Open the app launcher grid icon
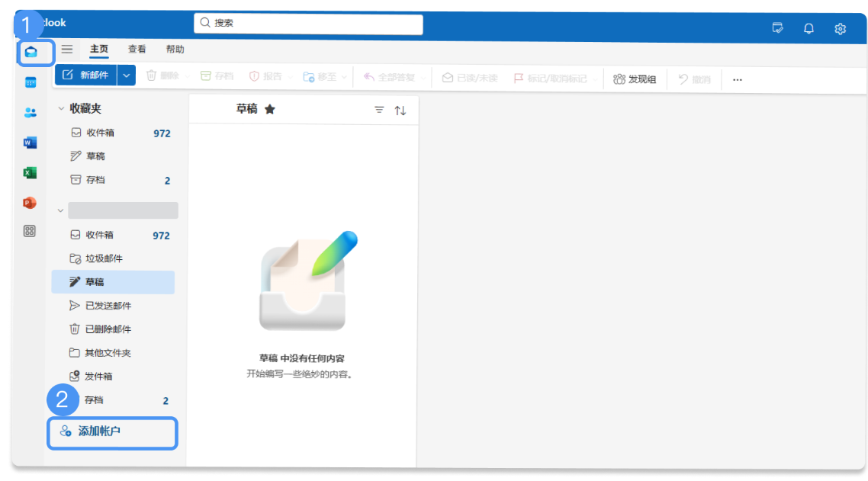 coord(29,231)
